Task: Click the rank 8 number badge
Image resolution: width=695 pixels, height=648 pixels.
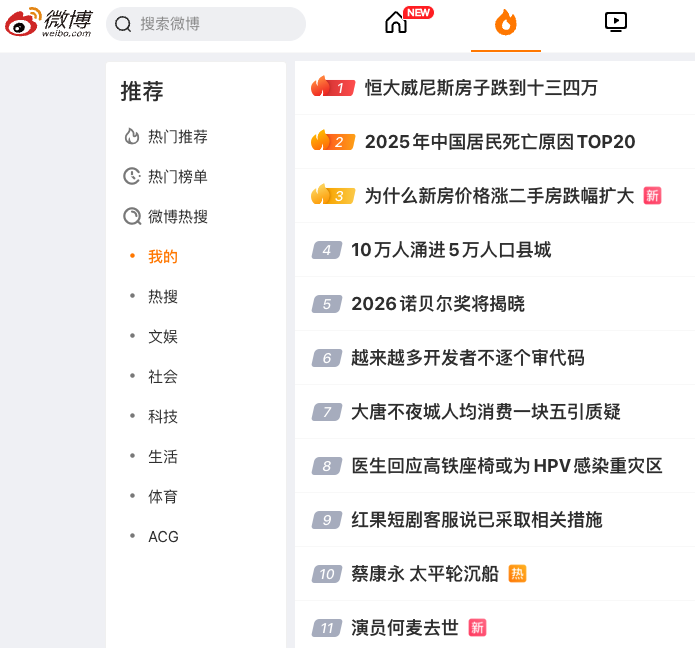Action: (327, 466)
